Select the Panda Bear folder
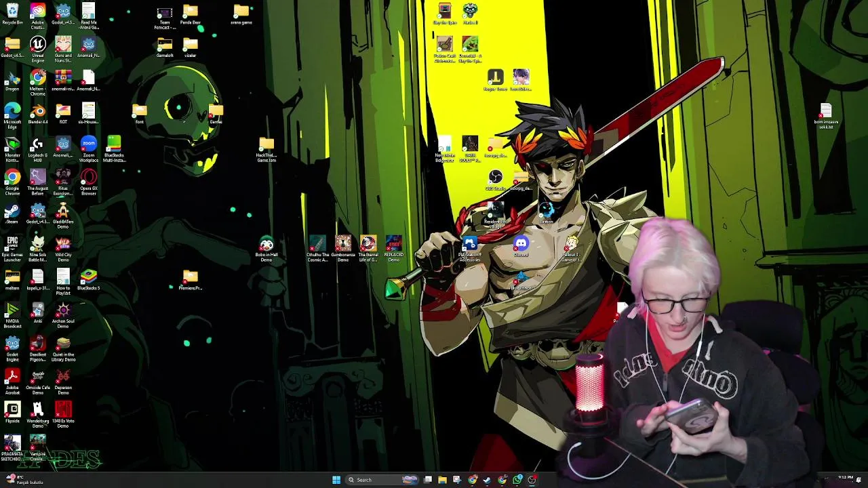 (191, 14)
